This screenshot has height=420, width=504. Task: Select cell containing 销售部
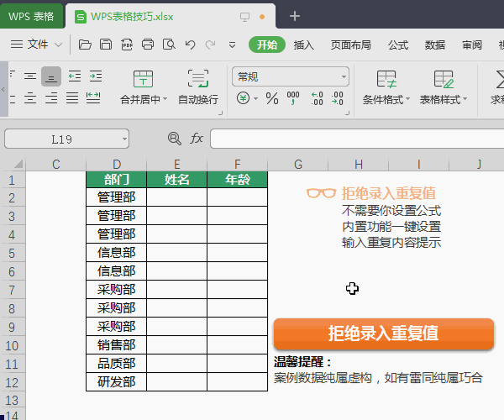coord(117,344)
